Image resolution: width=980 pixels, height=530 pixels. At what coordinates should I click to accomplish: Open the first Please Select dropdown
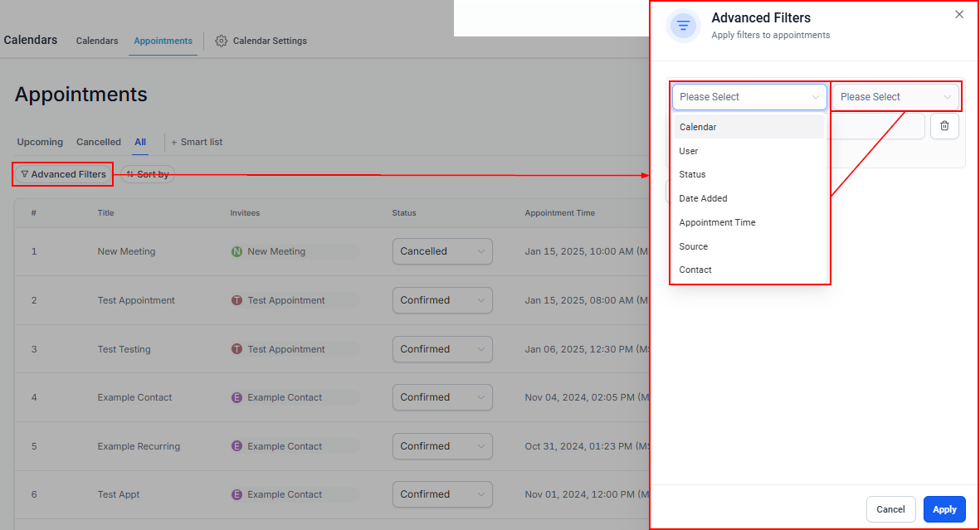click(x=748, y=97)
